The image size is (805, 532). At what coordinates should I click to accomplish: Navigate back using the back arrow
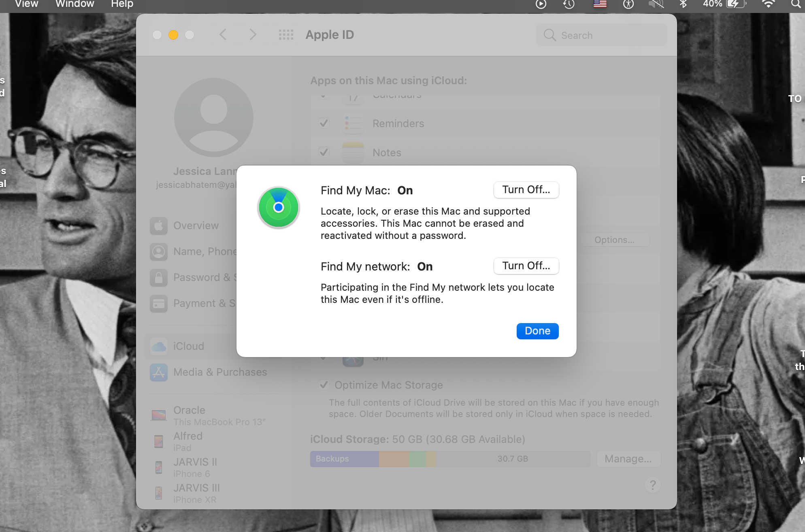[223, 34]
